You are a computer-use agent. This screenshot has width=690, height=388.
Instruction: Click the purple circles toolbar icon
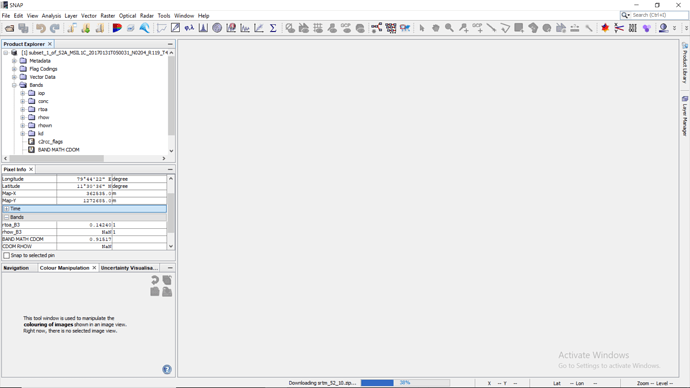tap(646, 28)
